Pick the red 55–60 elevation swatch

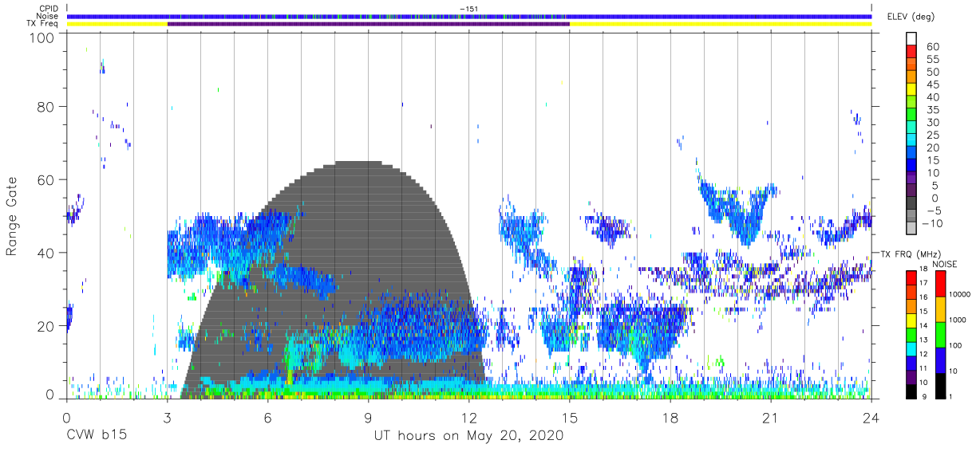coord(912,53)
